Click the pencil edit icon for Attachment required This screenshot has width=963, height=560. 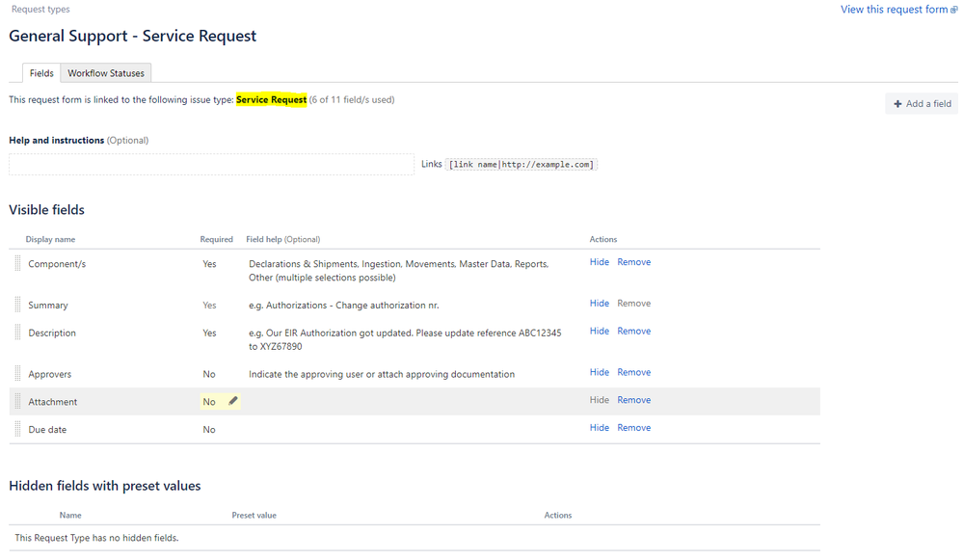click(x=232, y=401)
